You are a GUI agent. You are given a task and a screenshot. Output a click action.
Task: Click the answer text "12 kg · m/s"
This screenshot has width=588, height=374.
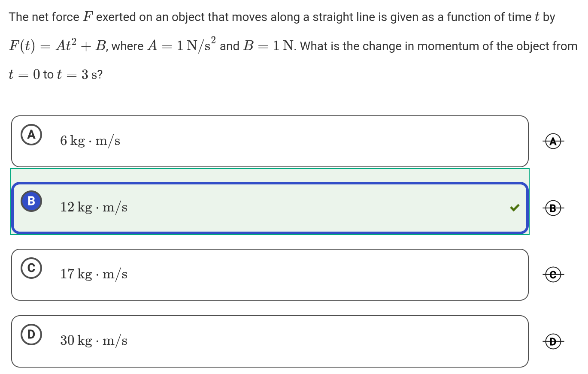(x=94, y=208)
